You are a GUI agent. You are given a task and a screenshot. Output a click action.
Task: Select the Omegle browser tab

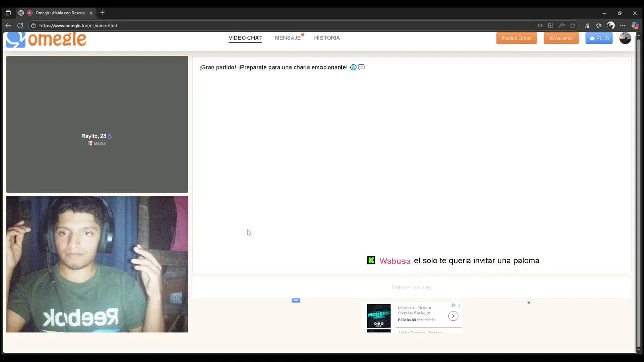[56, 13]
